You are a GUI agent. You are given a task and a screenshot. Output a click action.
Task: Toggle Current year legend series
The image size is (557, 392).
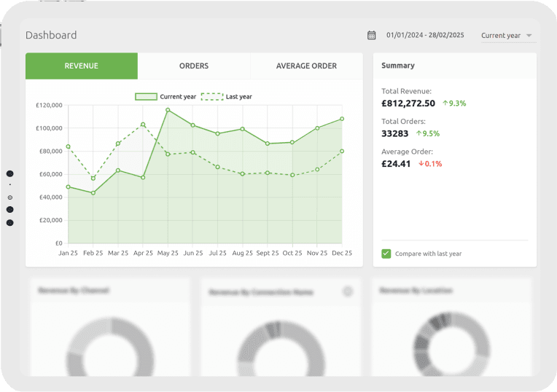tap(165, 96)
